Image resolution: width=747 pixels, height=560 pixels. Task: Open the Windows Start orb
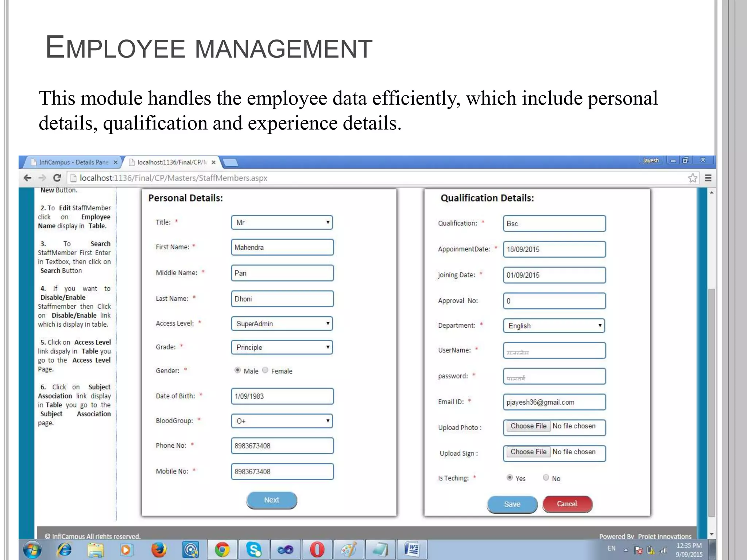[32, 549]
